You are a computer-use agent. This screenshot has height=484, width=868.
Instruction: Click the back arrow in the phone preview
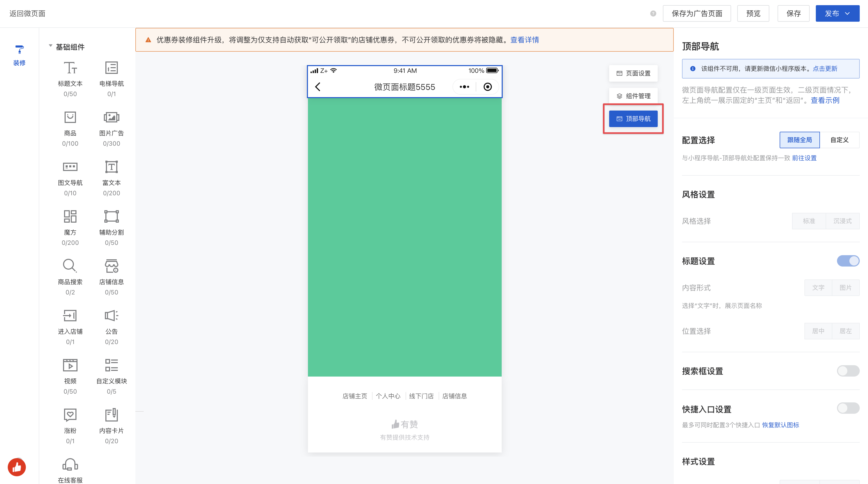318,87
